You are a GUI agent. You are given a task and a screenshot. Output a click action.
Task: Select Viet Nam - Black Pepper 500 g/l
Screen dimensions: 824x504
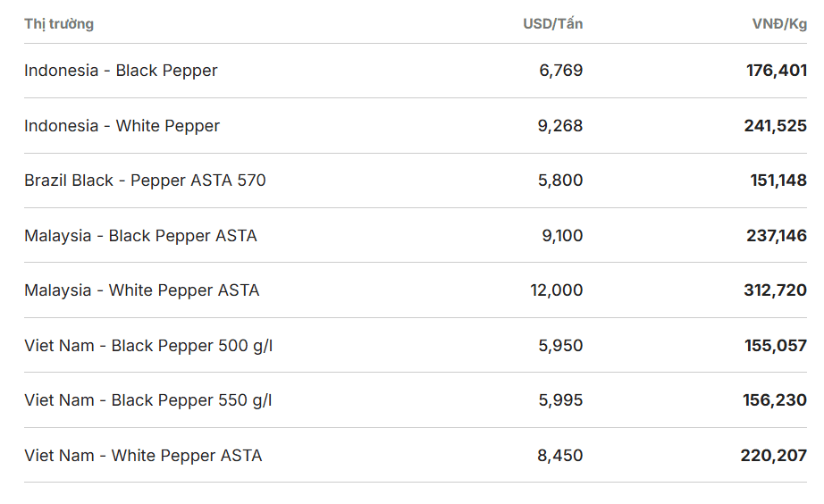tap(416, 345)
